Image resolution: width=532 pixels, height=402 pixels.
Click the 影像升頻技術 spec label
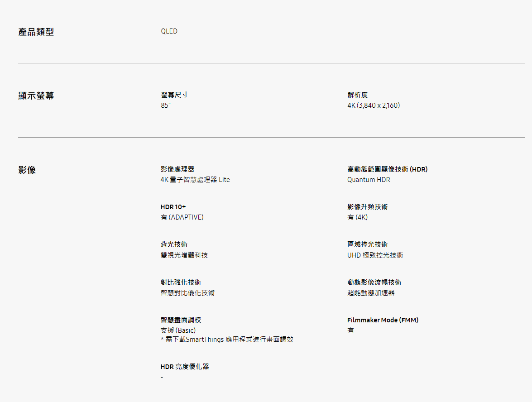[367, 206]
